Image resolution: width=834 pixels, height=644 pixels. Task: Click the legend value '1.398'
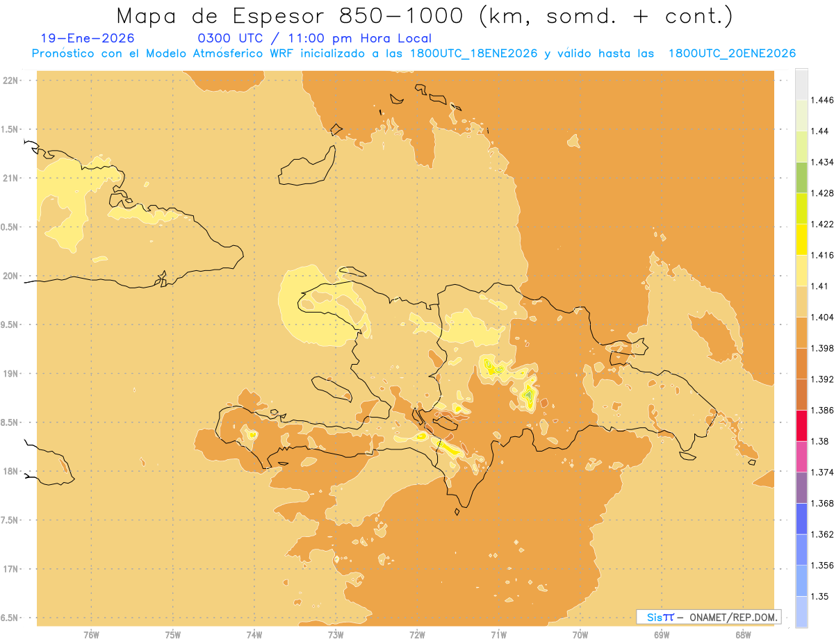point(822,348)
